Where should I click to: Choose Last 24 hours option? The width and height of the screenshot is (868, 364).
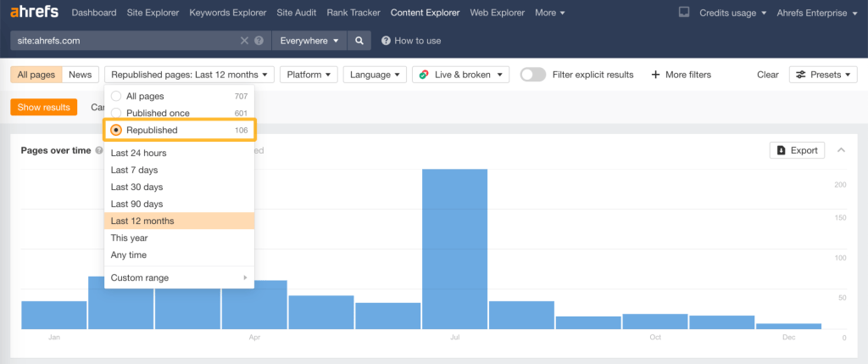tap(179, 153)
